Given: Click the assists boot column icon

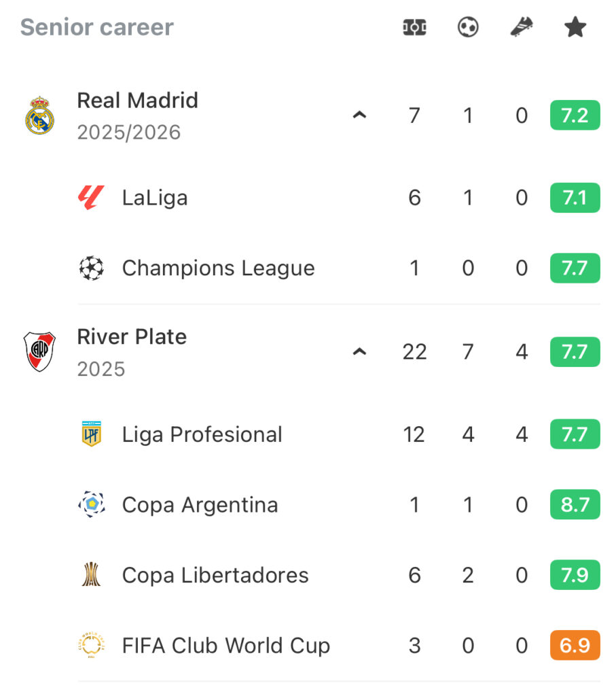Looking at the screenshot, I should tap(522, 28).
